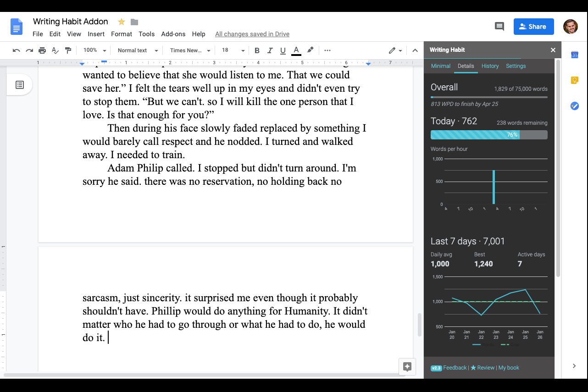Click the v2.3 version badge
Screen dimensions: 588x392
(436, 368)
